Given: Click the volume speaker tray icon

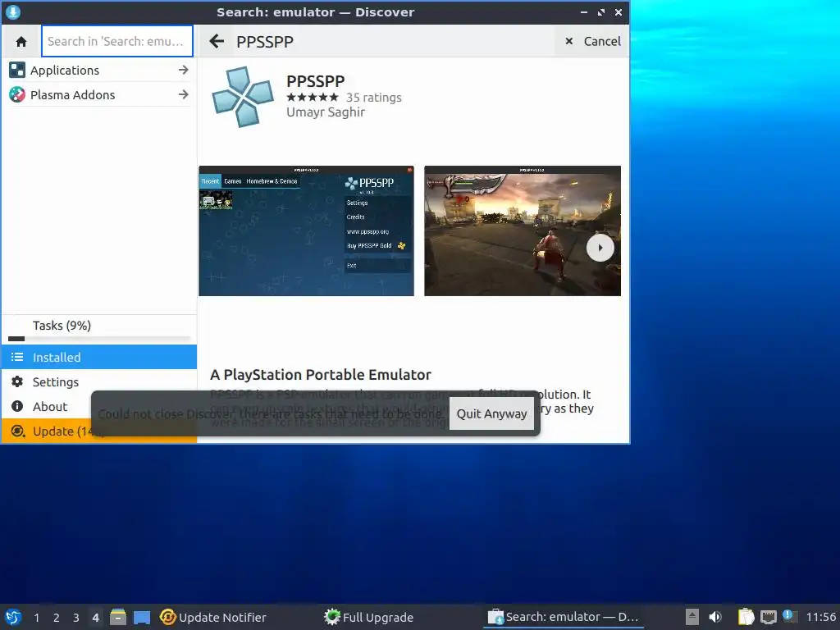Looking at the screenshot, I should point(715,617).
